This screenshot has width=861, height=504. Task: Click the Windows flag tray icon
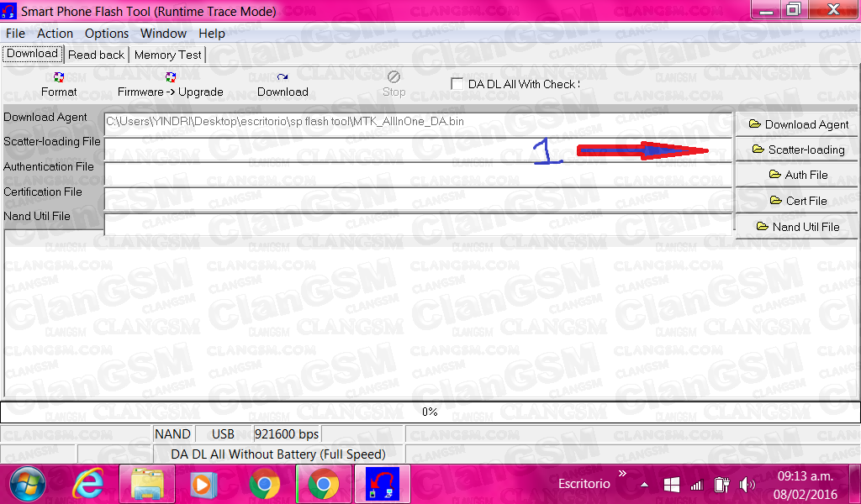pos(672,485)
